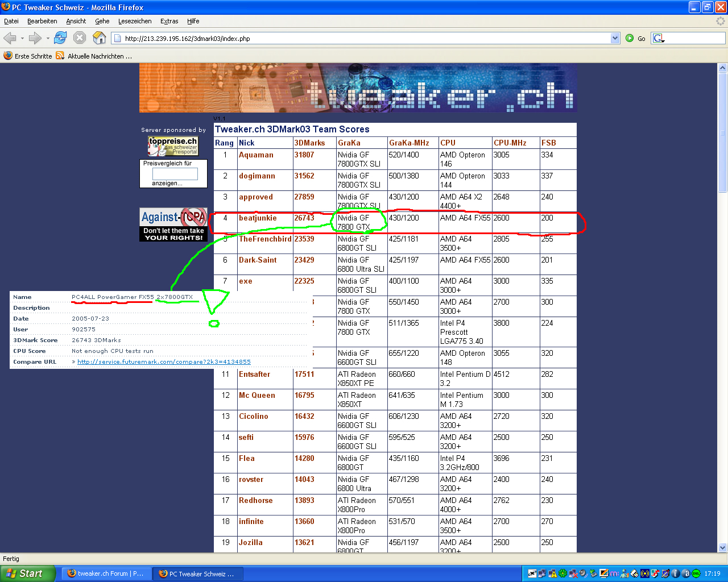Image resolution: width=728 pixels, height=582 pixels.
Task: Click the Forward navigation arrow
Action: point(35,38)
